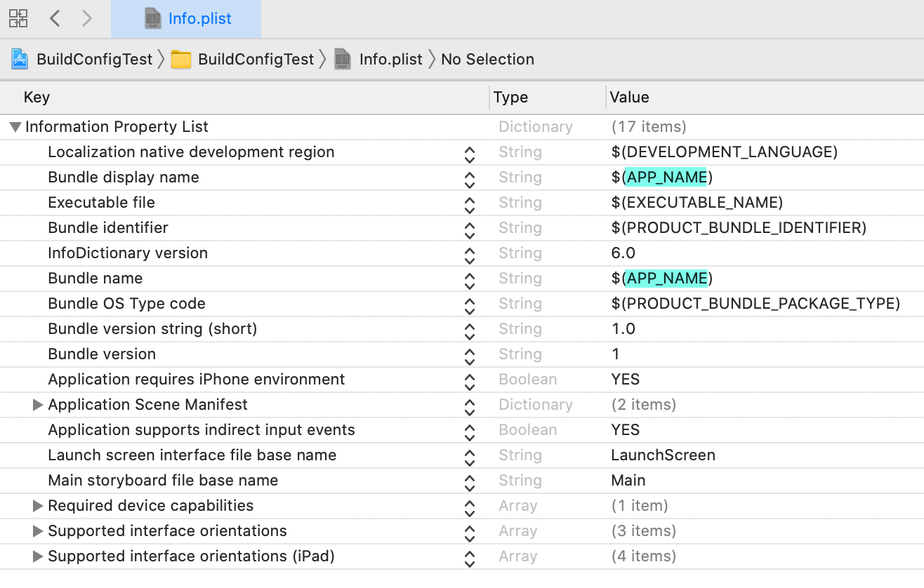The width and height of the screenshot is (924, 588).
Task: Click the BuildConfigTest project icon in breadcrumb
Action: (20, 60)
